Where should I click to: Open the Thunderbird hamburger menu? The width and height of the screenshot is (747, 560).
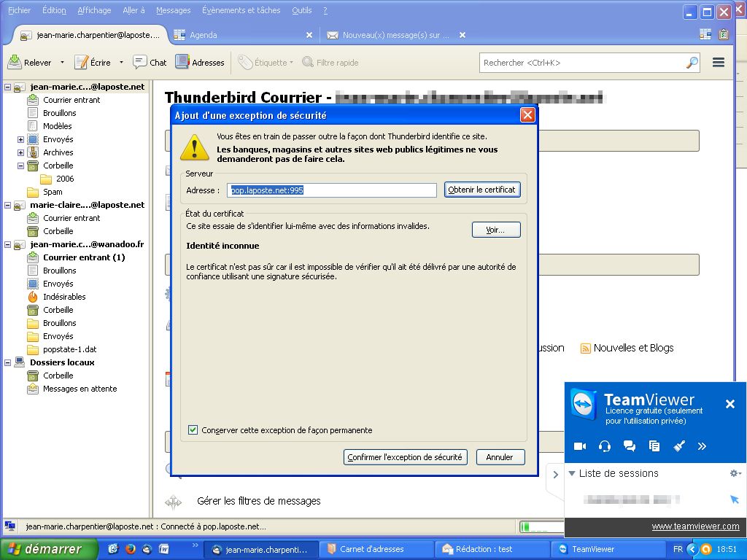(719, 63)
